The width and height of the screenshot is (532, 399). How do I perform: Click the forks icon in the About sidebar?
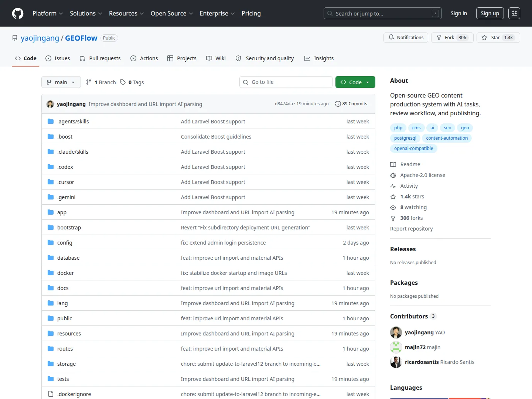pos(393,218)
